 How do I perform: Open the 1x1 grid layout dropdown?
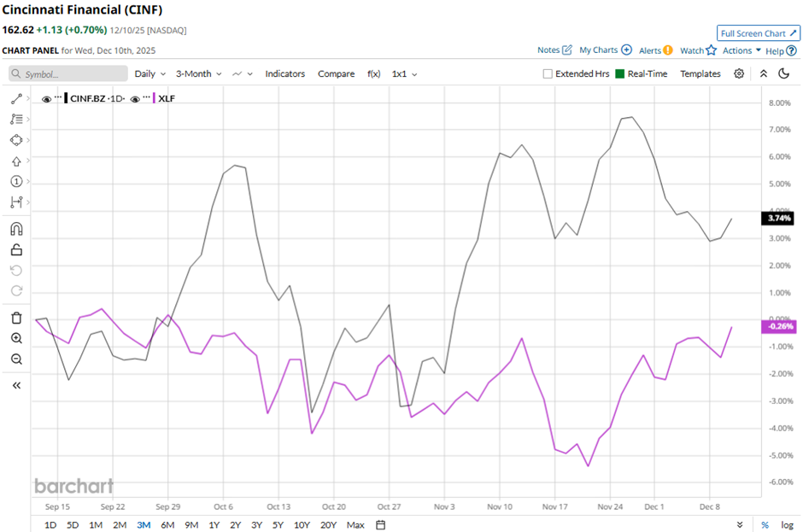coord(404,73)
